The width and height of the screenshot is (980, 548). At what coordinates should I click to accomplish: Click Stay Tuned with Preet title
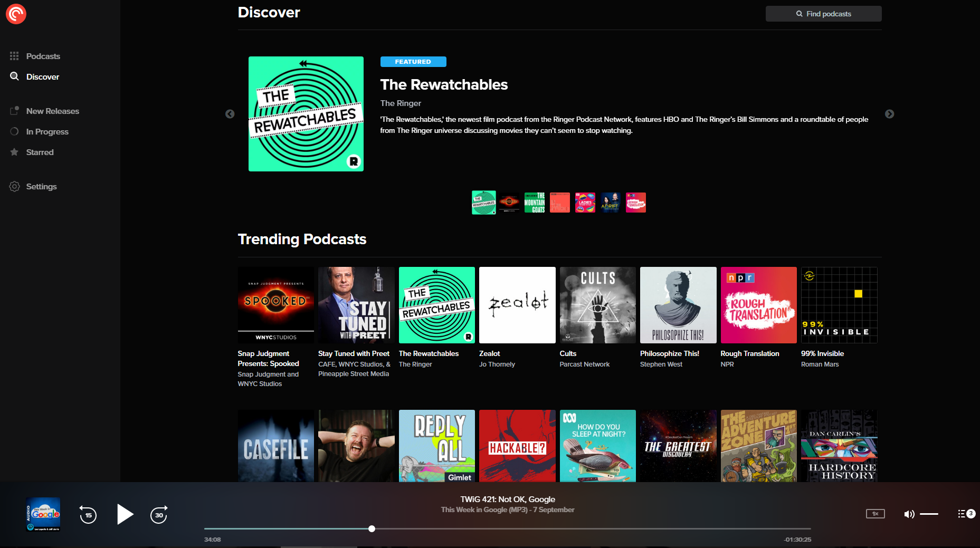[354, 353]
